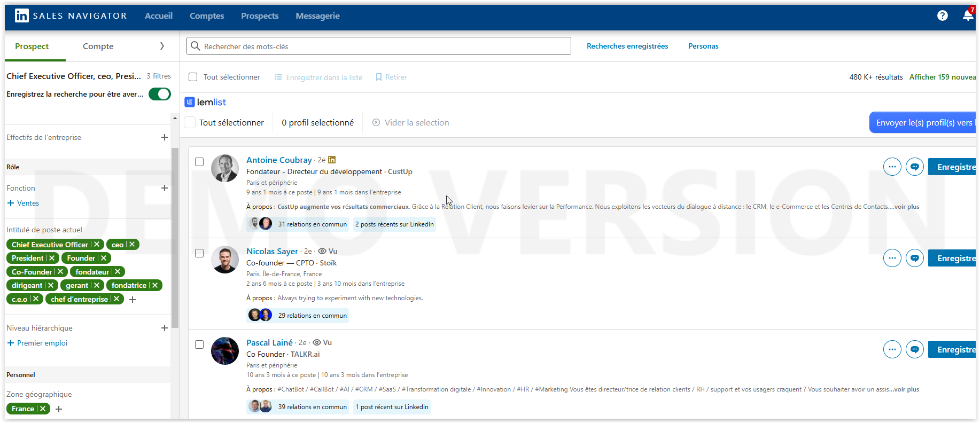980x423 pixels.
Task: Click the chevron next to Compte tab
Action: [162, 46]
